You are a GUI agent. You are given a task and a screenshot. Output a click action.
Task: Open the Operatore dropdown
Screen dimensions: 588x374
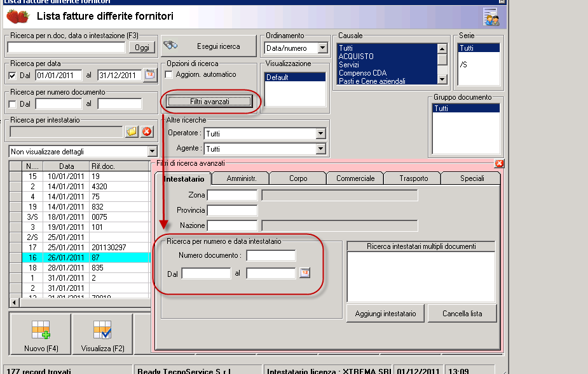point(320,133)
